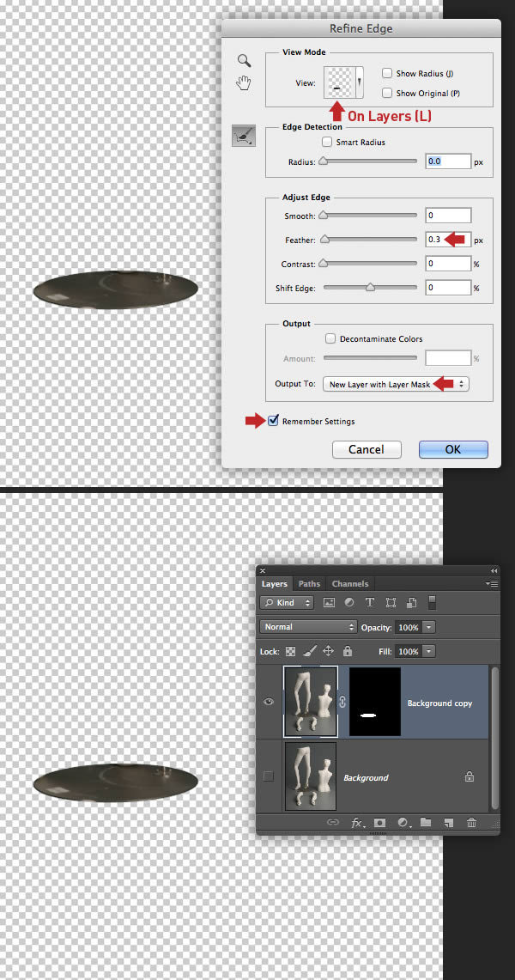Open the Layers panel flyout menu

pos(492,584)
